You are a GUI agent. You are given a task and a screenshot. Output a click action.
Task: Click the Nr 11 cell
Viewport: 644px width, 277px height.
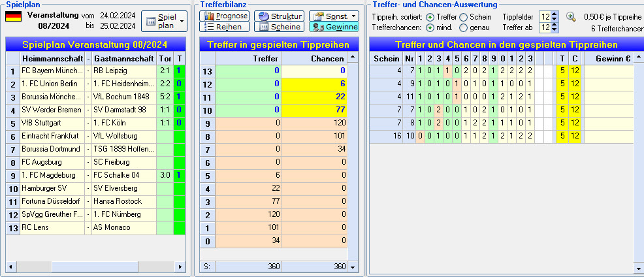[x=409, y=97]
